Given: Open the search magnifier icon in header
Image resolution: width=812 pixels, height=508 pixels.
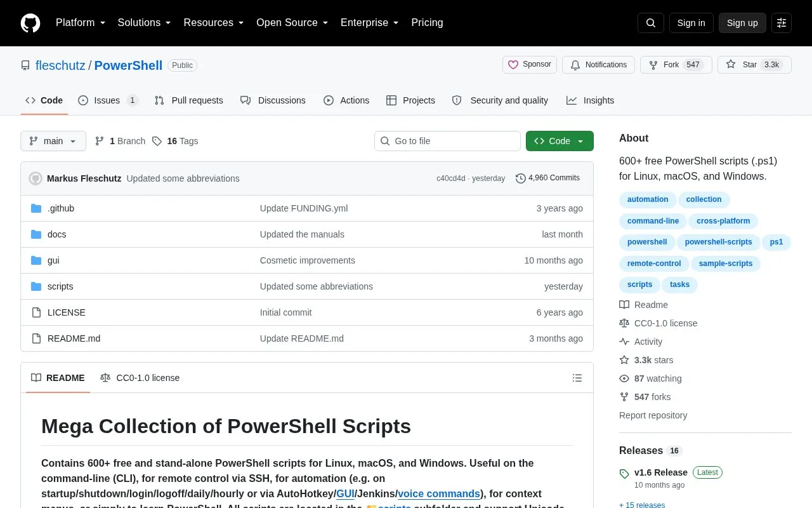Looking at the screenshot, I should (651, 23).
